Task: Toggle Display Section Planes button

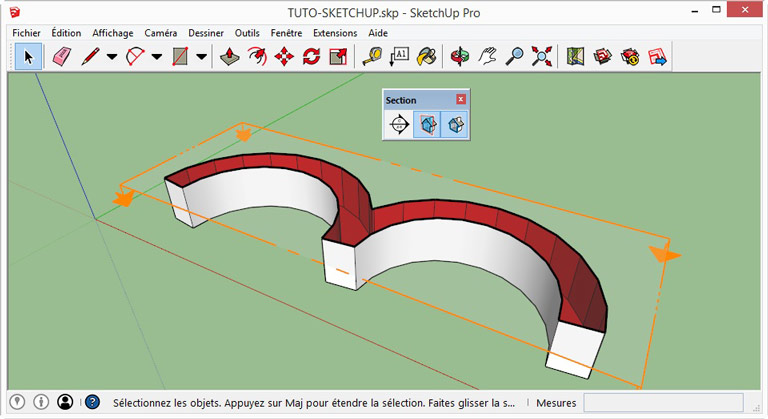Action: 427,124
